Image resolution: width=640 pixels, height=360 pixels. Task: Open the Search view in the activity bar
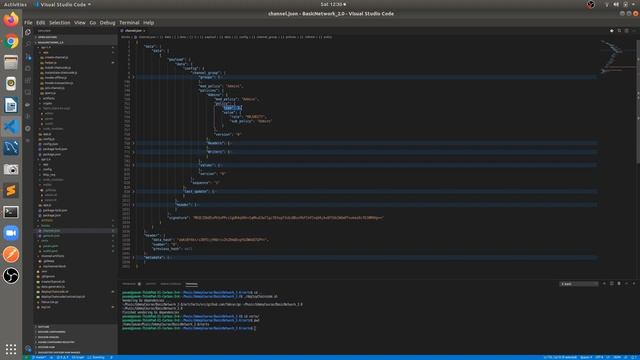coord(28,44)
